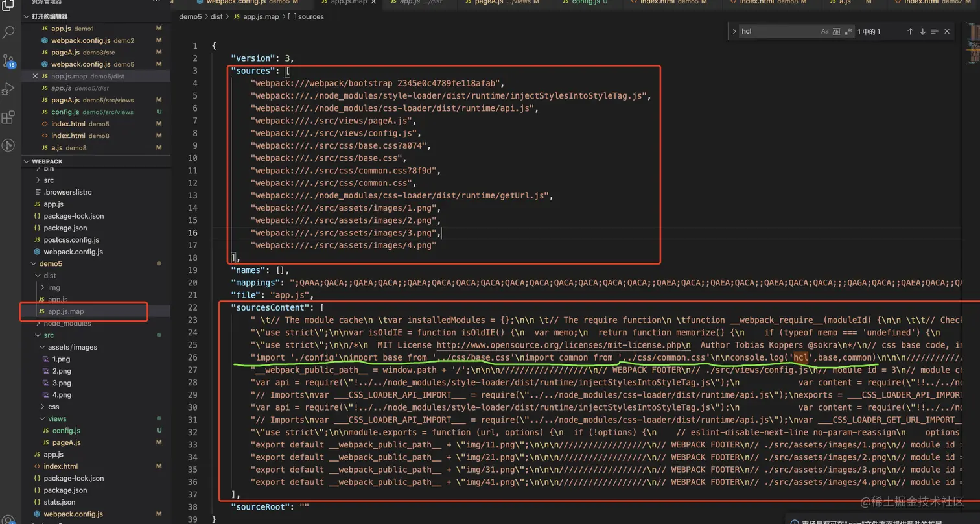980x524 pixels.
Task: Open stats.json in the file tree
Action: (96, 502)
